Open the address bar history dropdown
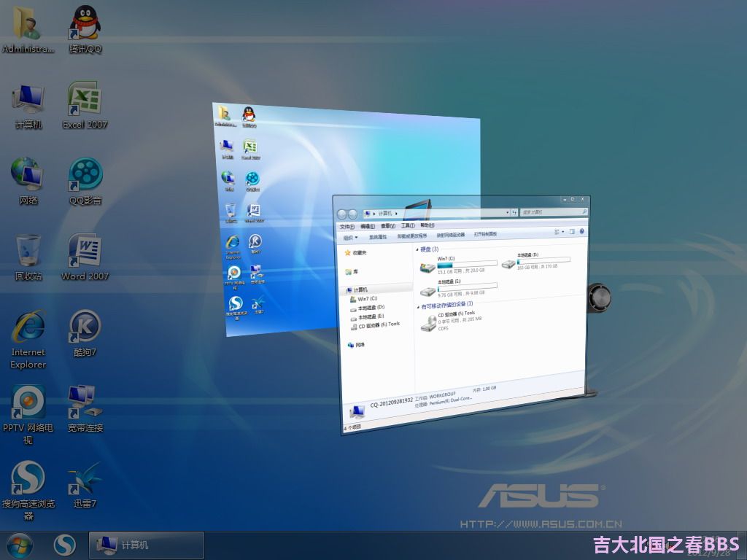The width and height of the screenshot is (747, 560). coord(508,212)
